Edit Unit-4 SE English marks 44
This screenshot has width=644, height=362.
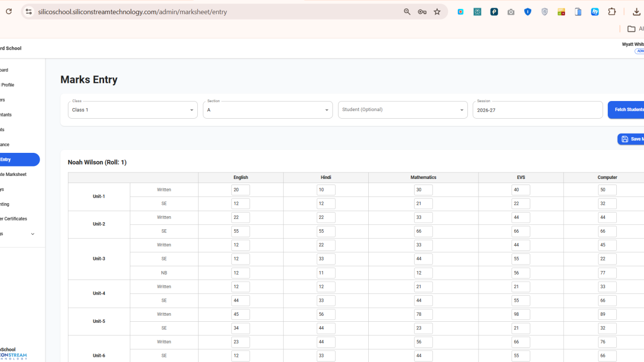(x=240, y=301)
